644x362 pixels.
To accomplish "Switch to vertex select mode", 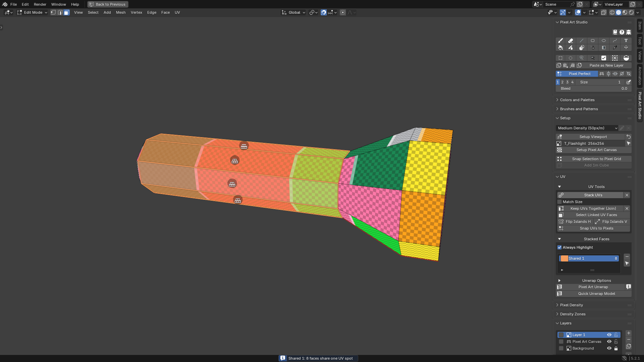I will tap(53, 12).
